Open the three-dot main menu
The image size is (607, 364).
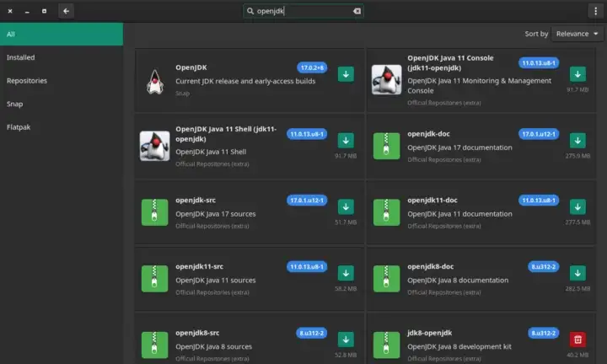(x=595, y=11)
